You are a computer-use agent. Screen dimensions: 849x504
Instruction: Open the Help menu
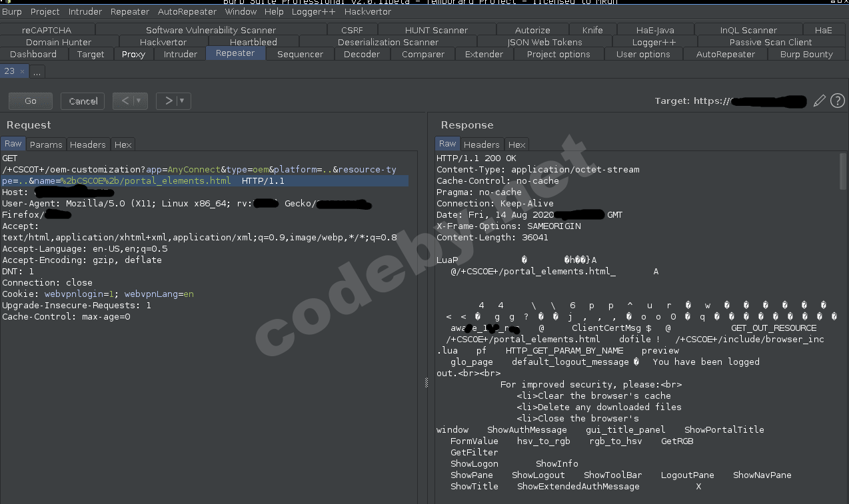tap(274, 11)
